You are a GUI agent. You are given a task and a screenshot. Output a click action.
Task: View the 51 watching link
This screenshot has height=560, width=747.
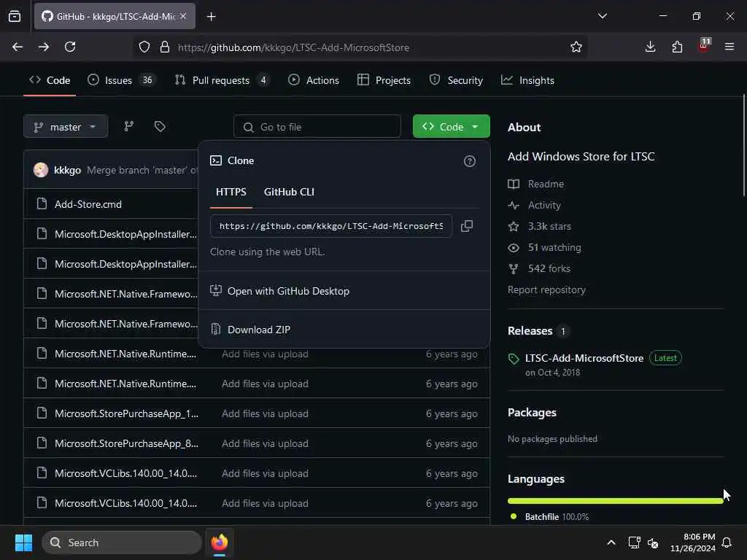click(x=544, y=248)
